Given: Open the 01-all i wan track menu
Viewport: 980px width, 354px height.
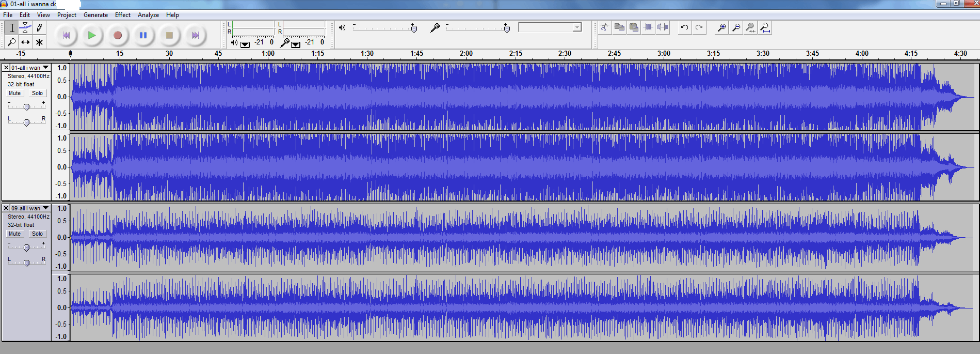Looking at the screenshot, I should pyautogui.click(x=30, y=68).
